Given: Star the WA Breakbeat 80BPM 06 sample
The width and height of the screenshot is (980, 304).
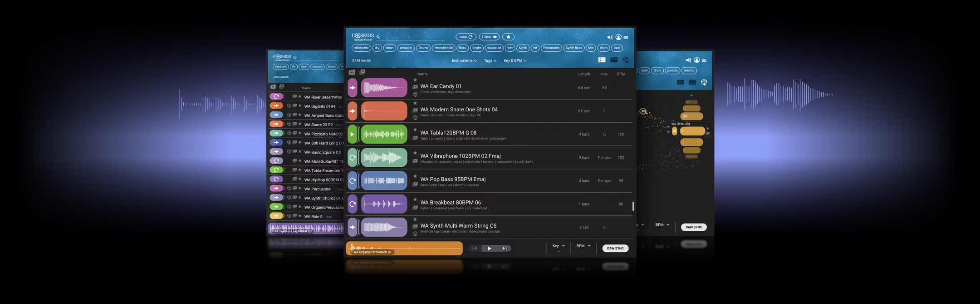Looking at the screenshot, I should click(x=415, y=199).
